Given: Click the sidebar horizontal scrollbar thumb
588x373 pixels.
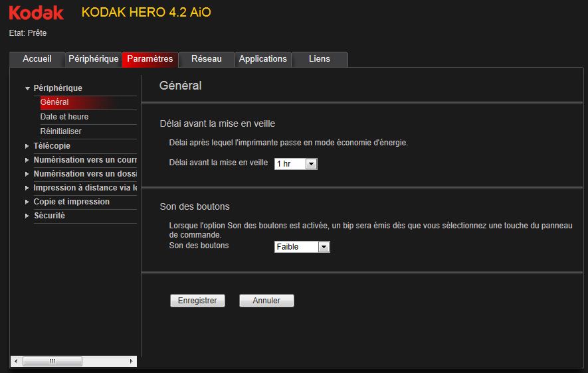Looking at the screenshot, I should pyautogui.click(x=52, y=362).
